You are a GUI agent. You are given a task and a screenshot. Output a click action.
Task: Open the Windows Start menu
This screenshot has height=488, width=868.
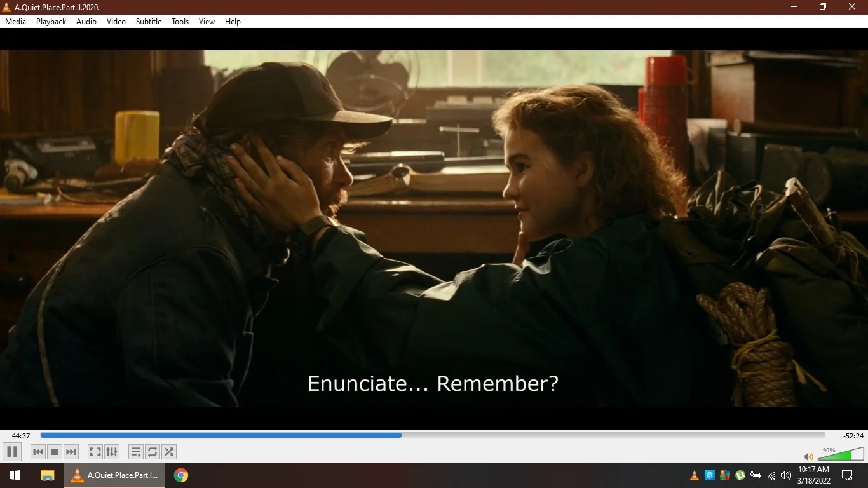[x=15, y=475]
